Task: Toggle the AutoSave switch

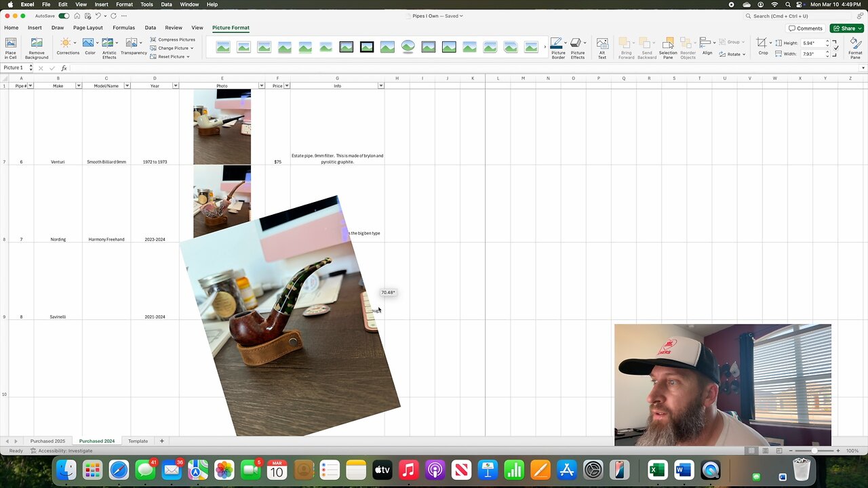Action: (x=64, y=16)
